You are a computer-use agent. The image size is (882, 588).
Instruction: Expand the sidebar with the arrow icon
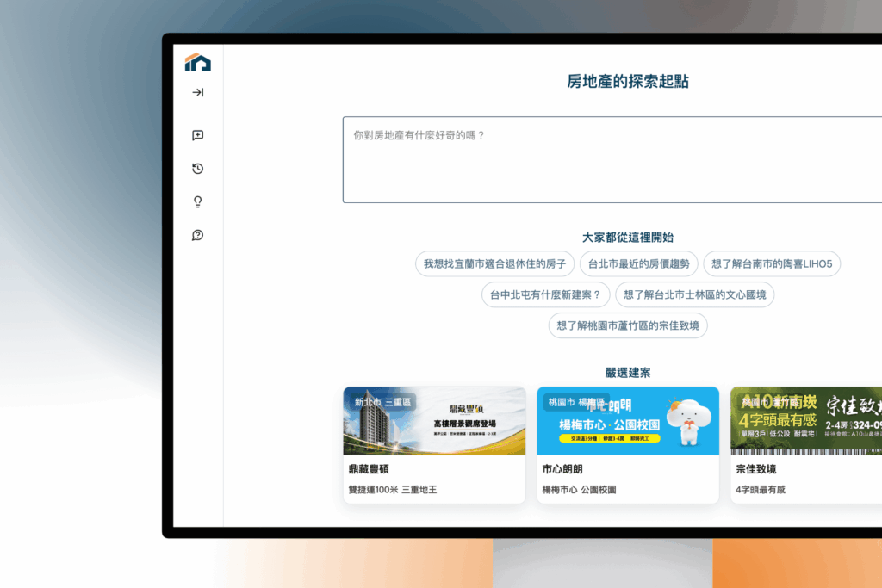[197, 93]
